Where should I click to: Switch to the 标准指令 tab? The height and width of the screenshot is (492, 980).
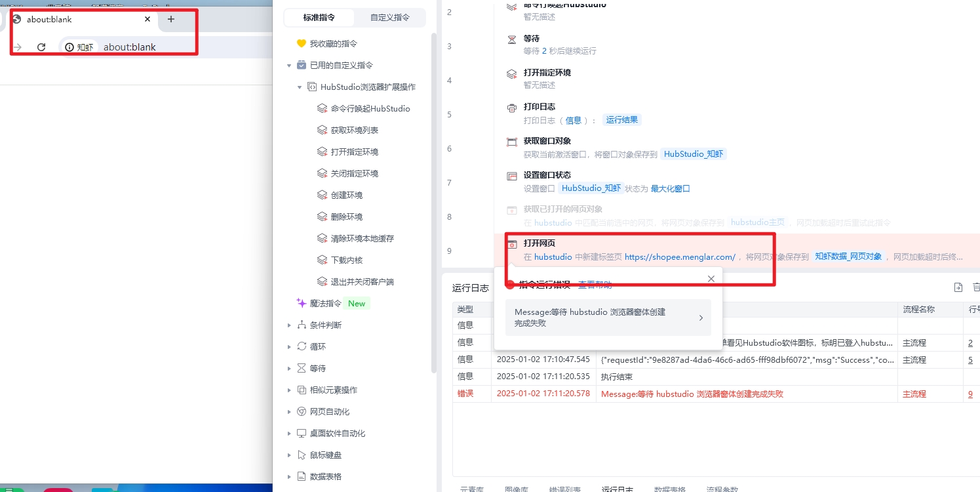coord(319,18)
